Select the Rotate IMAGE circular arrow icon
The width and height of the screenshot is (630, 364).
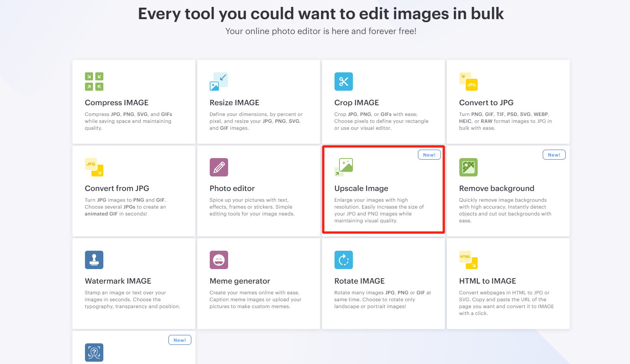tap(343, 260)
